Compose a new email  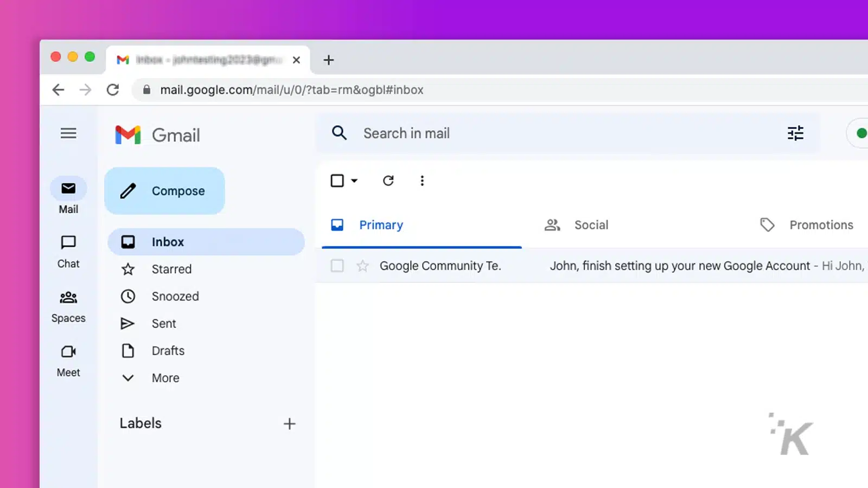pos(164,191)
